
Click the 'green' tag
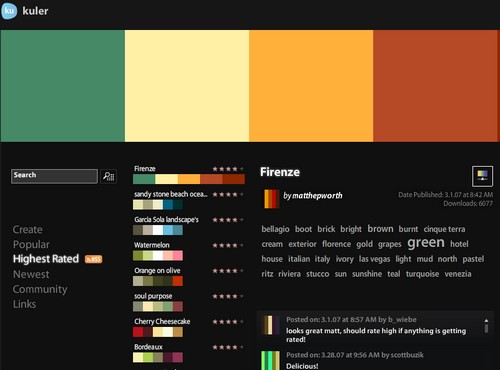426,243
